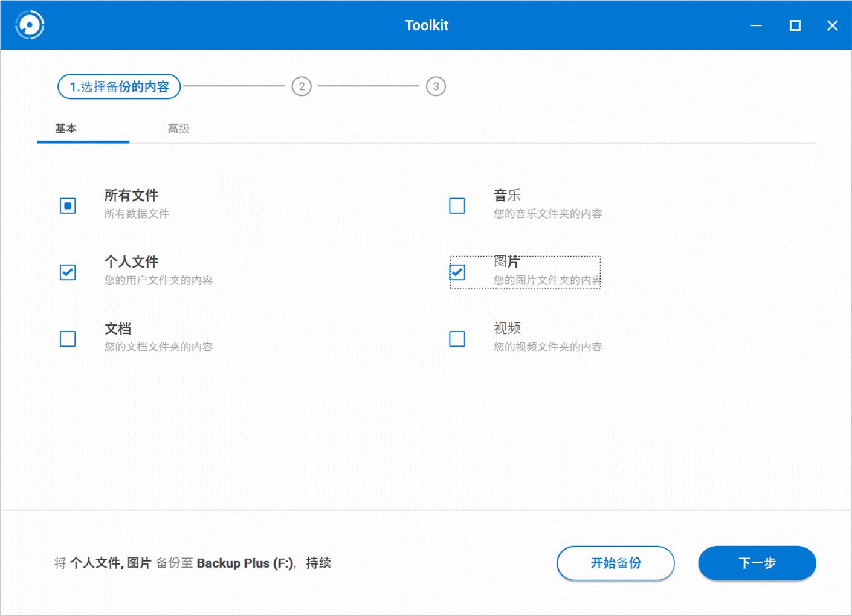Viewport: 852px width, 616px height.
Task: Minimize the Toolkit window
Action: point(755,25)
